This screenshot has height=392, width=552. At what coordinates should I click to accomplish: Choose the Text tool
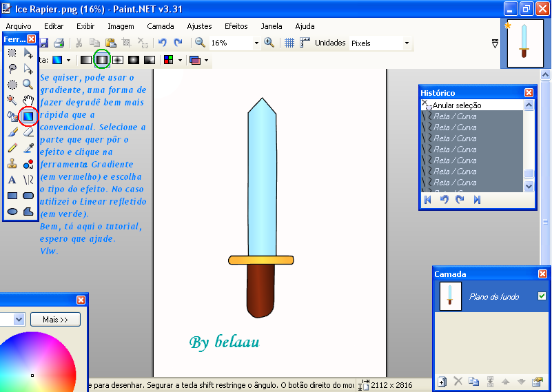12,180
